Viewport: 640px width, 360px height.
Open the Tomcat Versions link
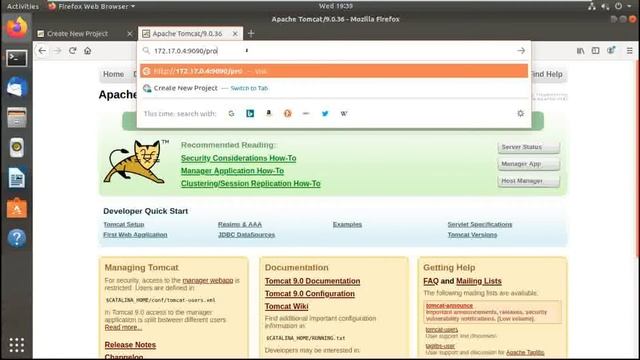click(472, 235)
